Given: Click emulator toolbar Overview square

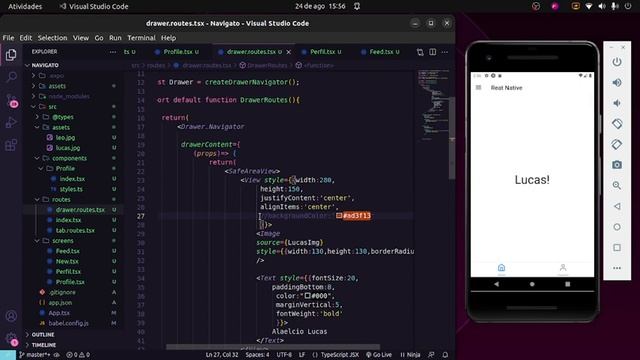Looking at the screenshot, I should pyautogui.click(x=617, y=247).
